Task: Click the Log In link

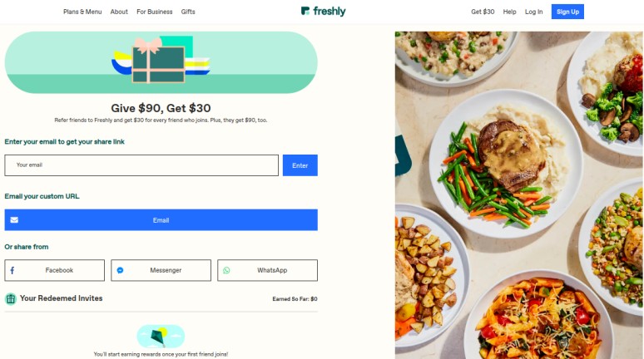Action: [x=533, y=12]
